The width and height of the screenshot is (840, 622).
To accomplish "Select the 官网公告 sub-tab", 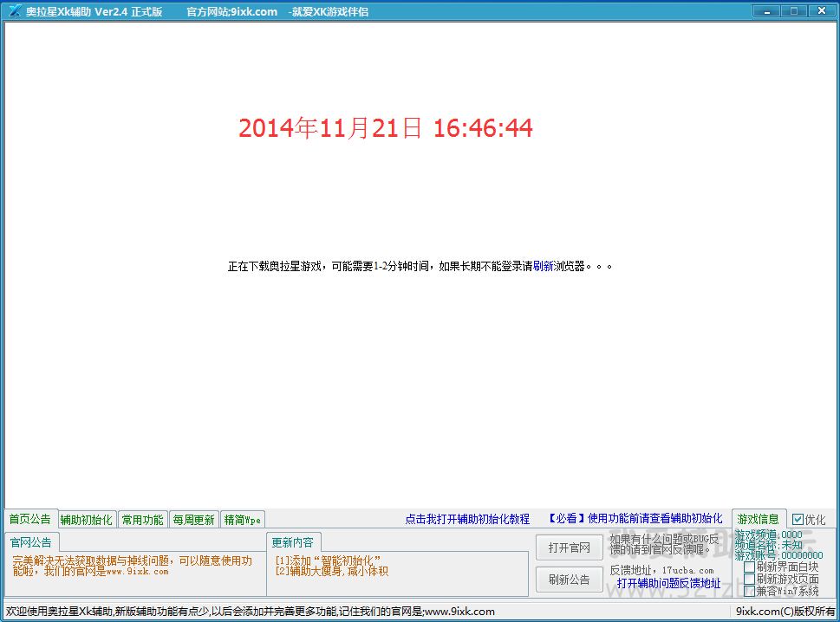I will [31, 542].
